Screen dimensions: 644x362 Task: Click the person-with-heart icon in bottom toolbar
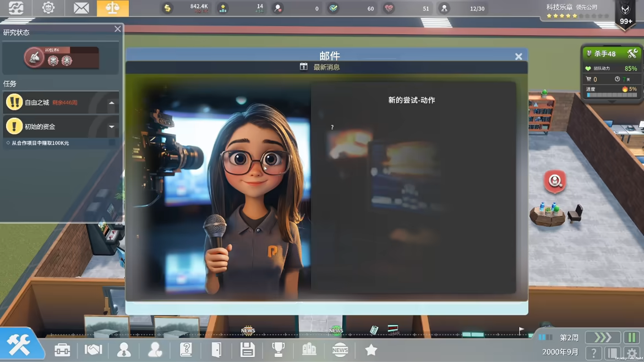(155, 350)
